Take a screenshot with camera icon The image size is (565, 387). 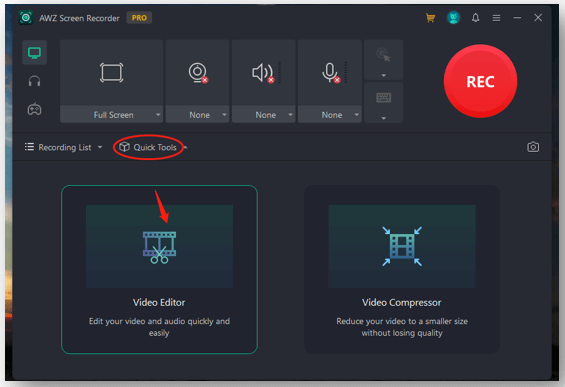coord(533,147)
